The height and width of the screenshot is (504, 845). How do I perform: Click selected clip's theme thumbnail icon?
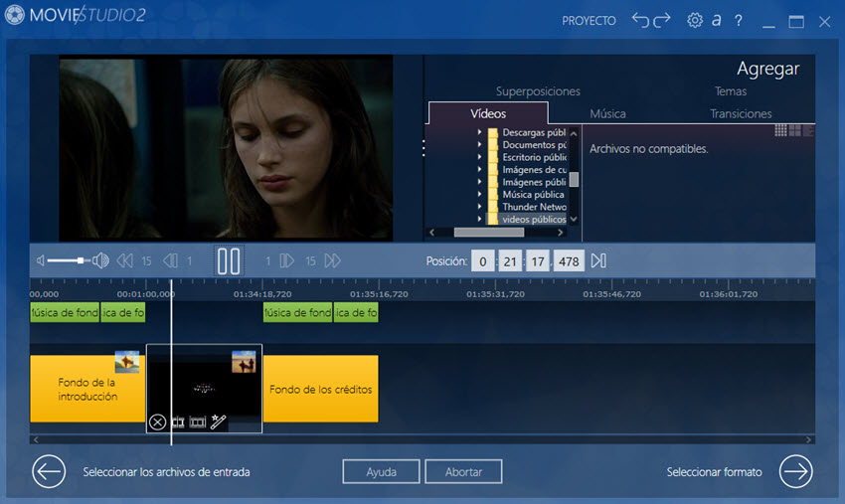pos(244,362)
